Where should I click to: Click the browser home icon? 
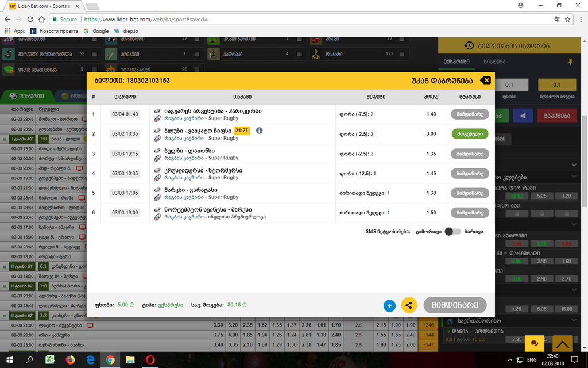(41, 19)
